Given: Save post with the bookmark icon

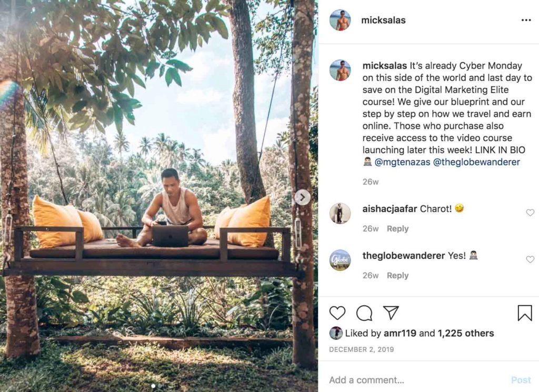Looking at the screenshot, I should pos(525,313).
